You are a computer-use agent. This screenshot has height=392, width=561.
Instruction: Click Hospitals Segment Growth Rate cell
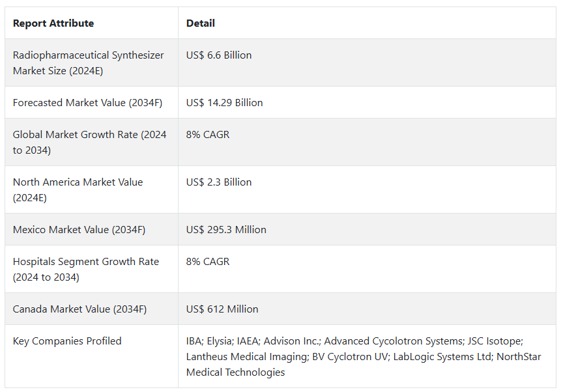[x=85, y=269]
